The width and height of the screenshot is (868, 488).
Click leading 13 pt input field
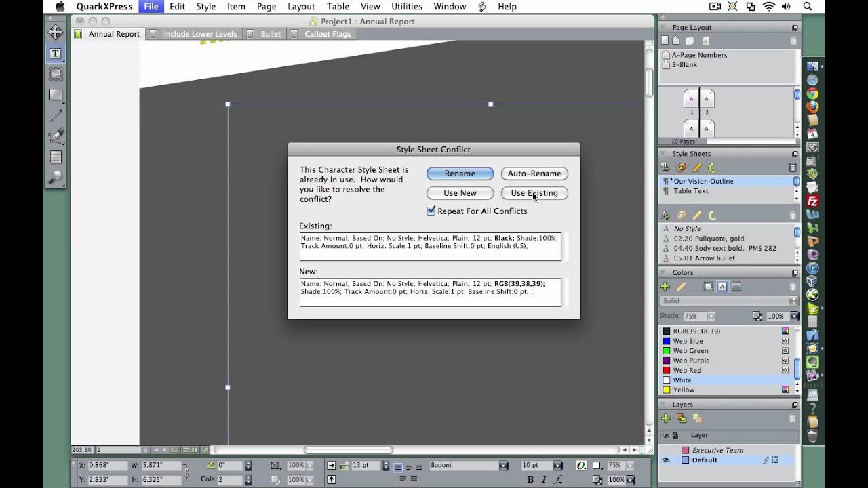coord(366,465)
